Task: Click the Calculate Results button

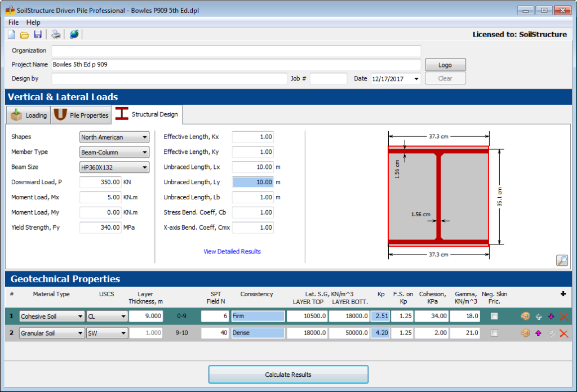Action: pyautogui.click(x=288, y=375)
